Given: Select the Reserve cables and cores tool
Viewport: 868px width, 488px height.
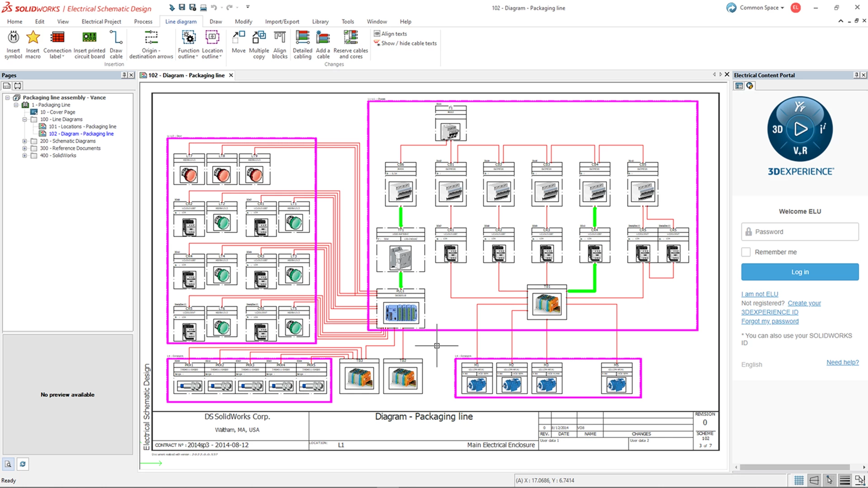Looking at the screenshot, I should [350, 44].
